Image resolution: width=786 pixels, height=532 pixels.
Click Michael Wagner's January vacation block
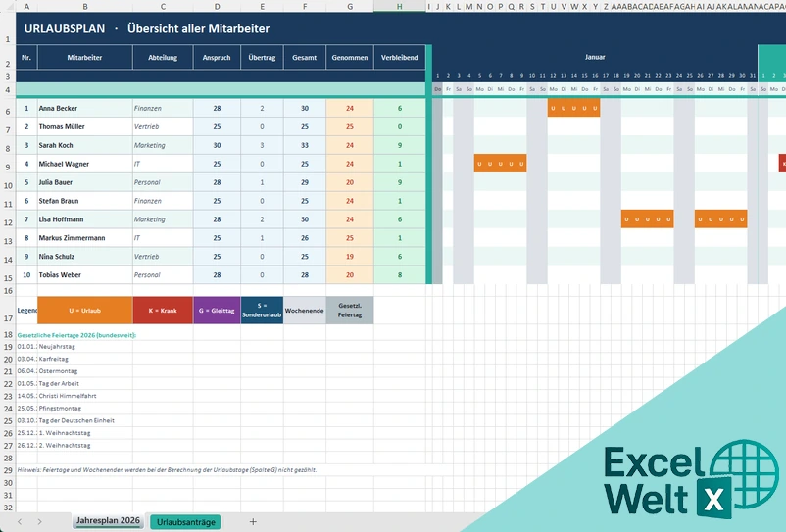[x=500, y=164]
